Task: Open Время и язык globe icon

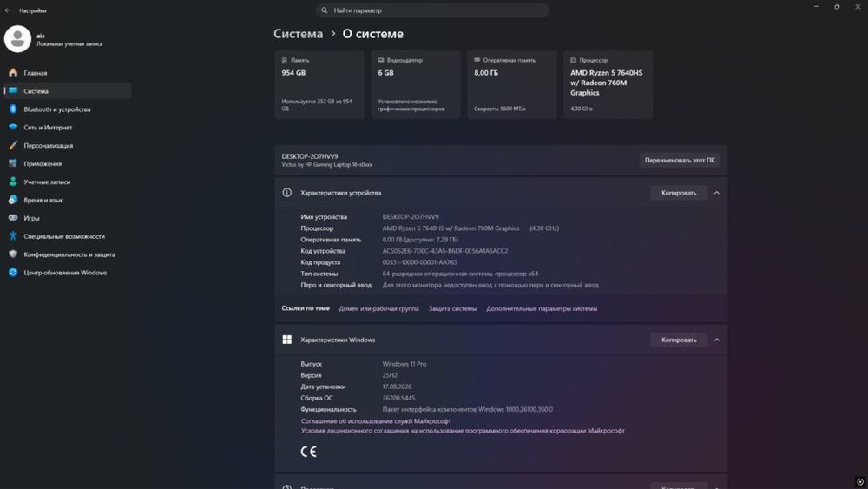Action: (13, 200)
